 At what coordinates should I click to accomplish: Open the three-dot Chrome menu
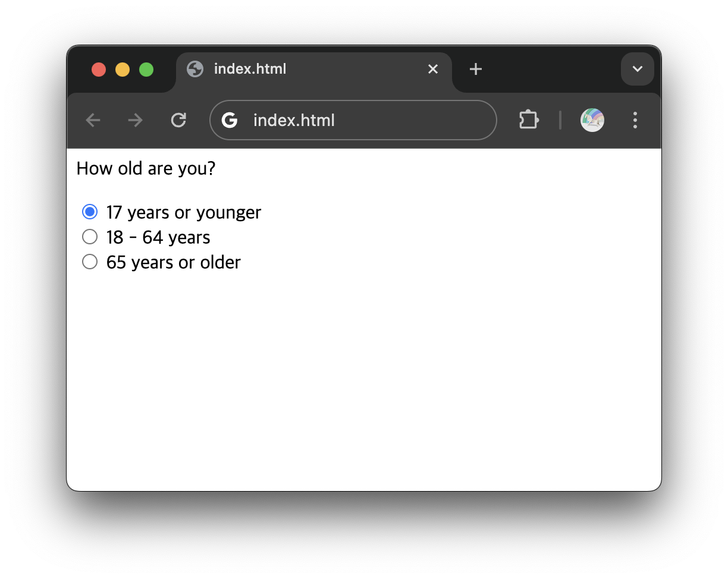pos(635,120)
